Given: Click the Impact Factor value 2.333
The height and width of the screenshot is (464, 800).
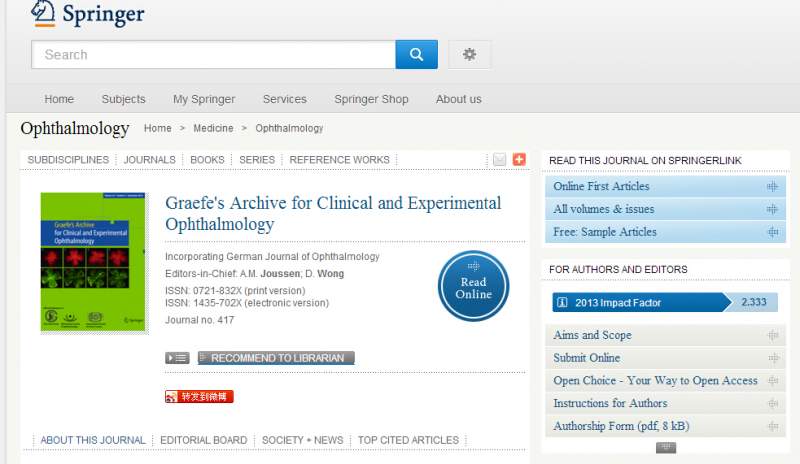Looking at the screenshot, I should (x=754, y=302).
